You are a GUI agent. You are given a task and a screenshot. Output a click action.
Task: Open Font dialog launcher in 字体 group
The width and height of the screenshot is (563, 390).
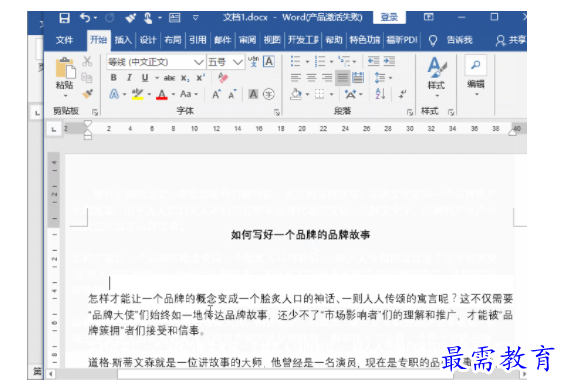[277, 112]
